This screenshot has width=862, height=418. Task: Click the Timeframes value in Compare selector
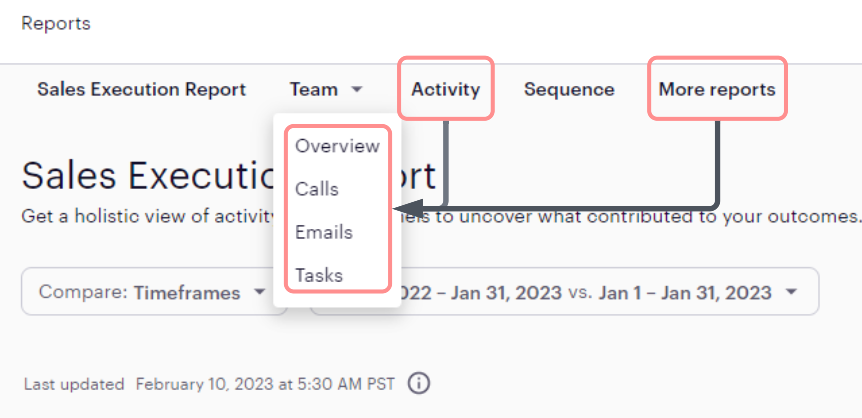click(187, 293)
